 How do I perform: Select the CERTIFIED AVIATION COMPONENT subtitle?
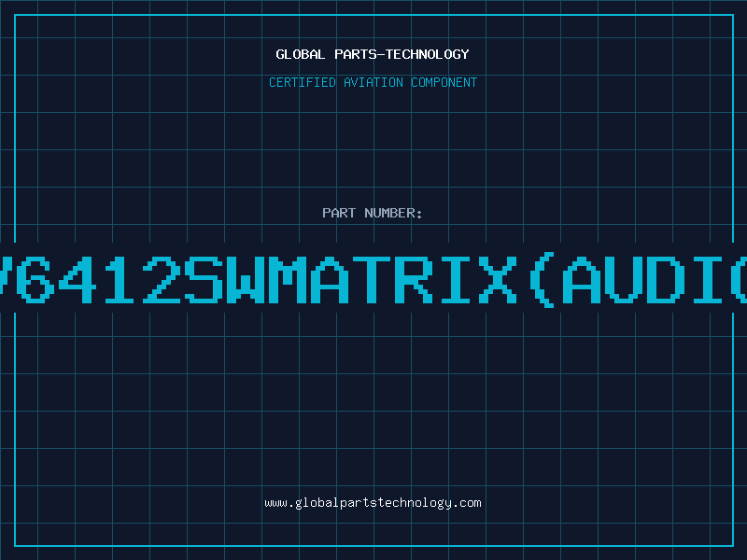coord(373,82)
